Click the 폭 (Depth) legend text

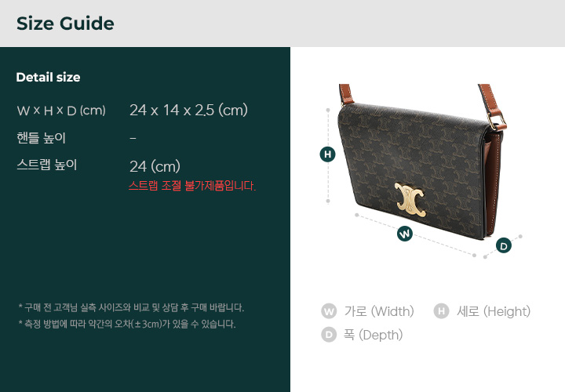tap(373, 335)
